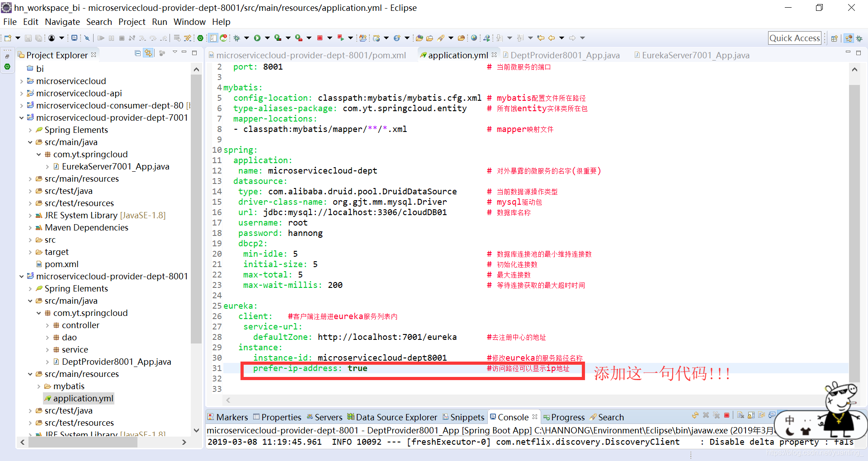Open the Window menu
Viewport: 868px width, 461px height.
pyautogui.click(x=189, y=22)
